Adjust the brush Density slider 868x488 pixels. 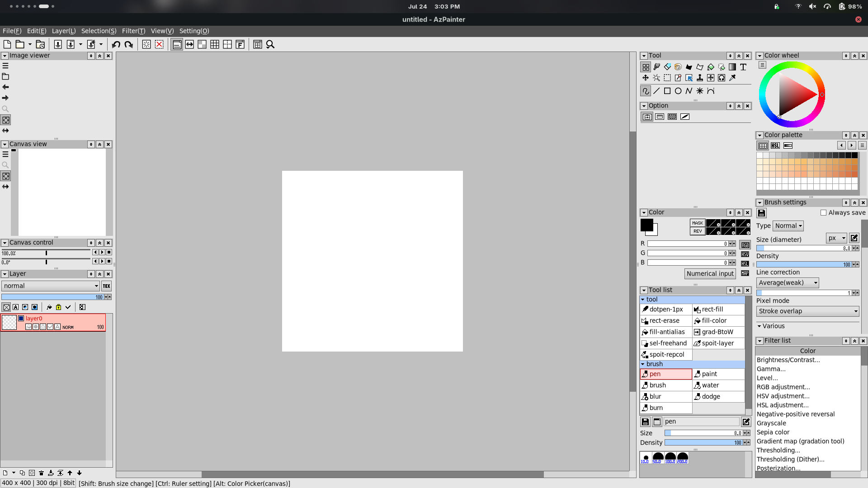point(804,265)
